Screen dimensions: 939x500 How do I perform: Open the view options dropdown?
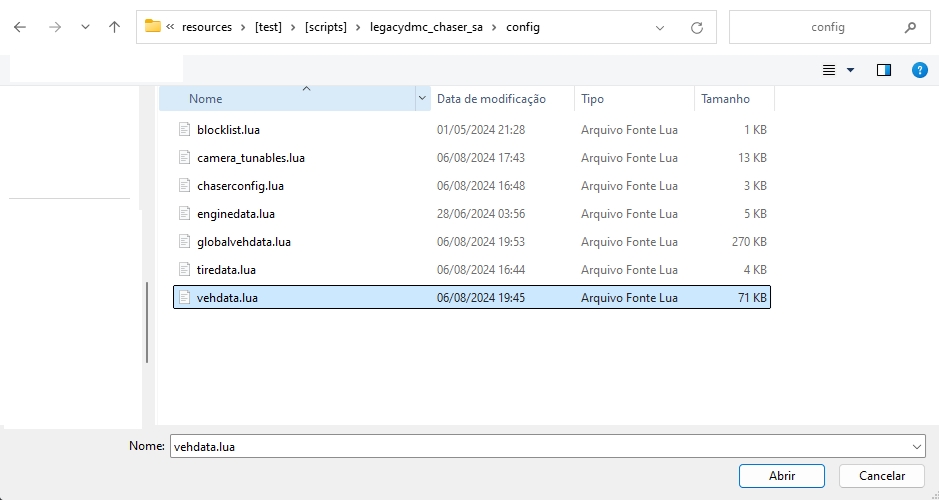point(850,70)
